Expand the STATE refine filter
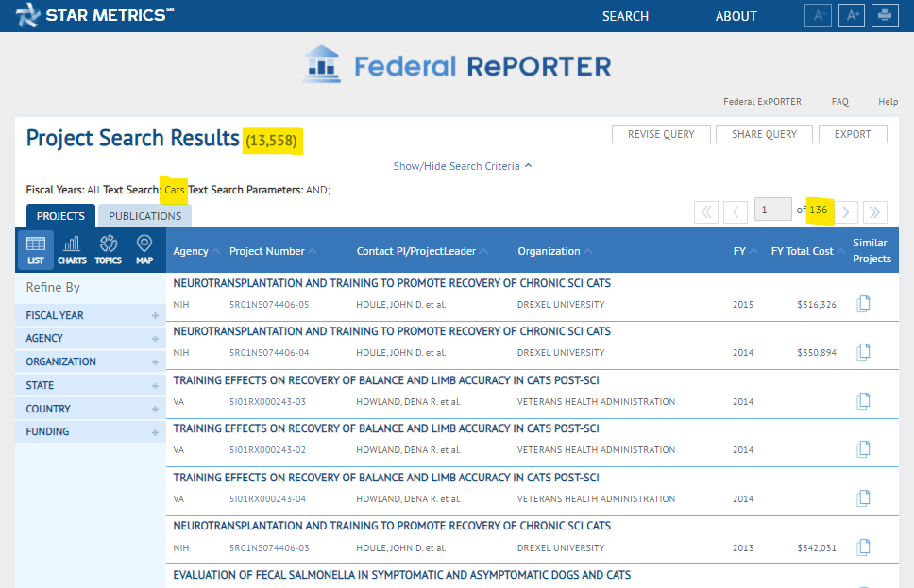914x588 pixels. click(91, 385)
